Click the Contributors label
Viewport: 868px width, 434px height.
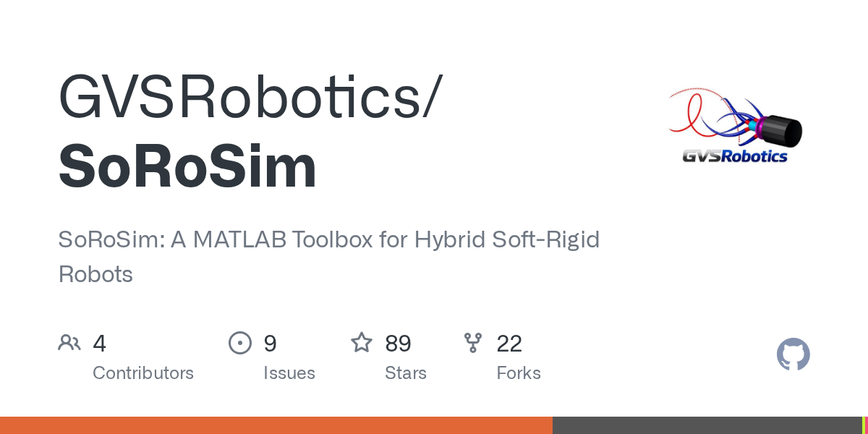[143, 373]
